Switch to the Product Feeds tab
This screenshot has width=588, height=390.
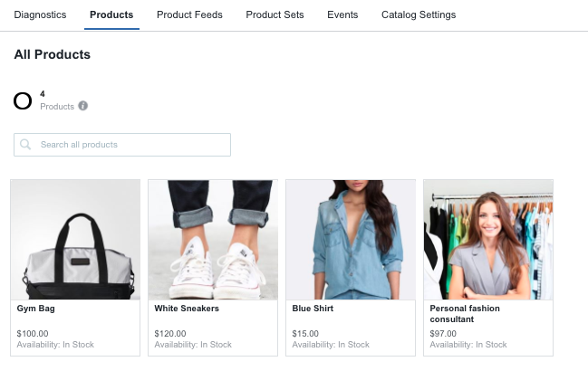pos(189,15)
